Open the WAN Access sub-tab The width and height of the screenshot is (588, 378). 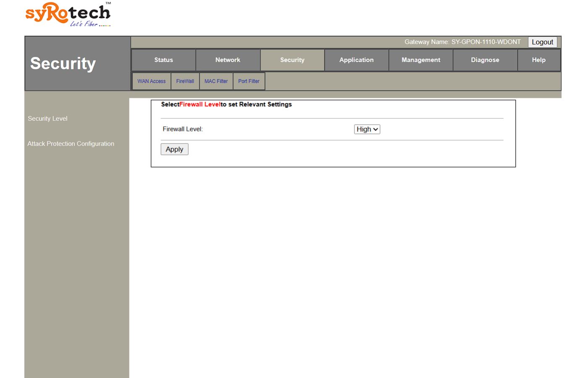(x=151, y=81)
